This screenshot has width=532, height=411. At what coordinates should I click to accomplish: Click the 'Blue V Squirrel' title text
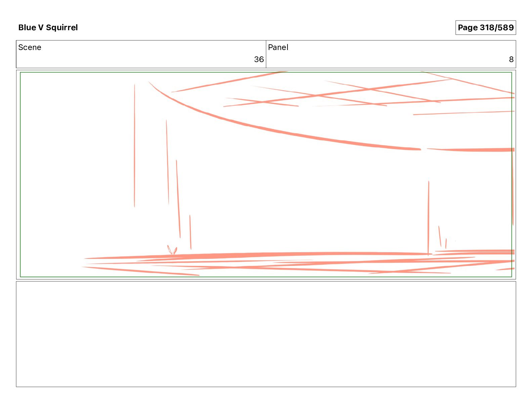coord(48,28)
